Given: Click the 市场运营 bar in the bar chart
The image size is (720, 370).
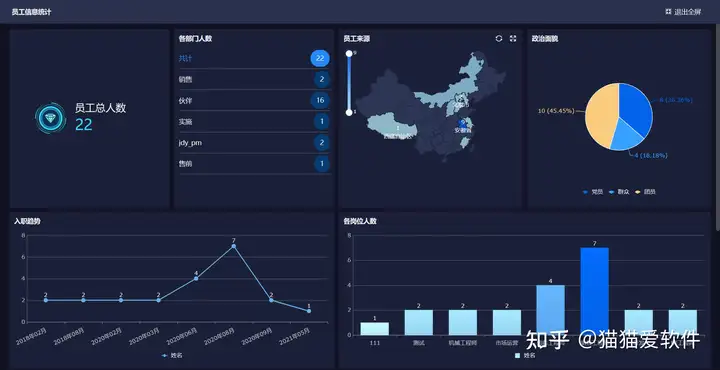Looking at the screenshot, I should [x=507, y=322].
